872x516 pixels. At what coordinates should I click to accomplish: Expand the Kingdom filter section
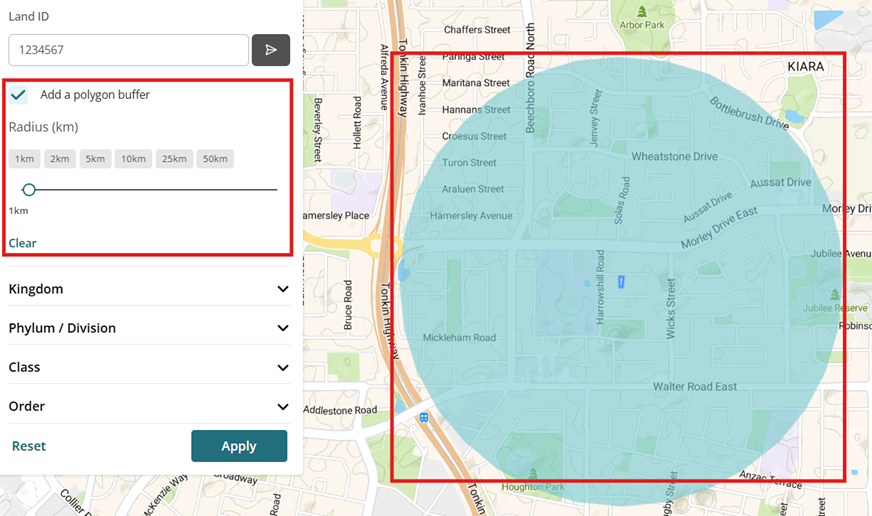283,289
